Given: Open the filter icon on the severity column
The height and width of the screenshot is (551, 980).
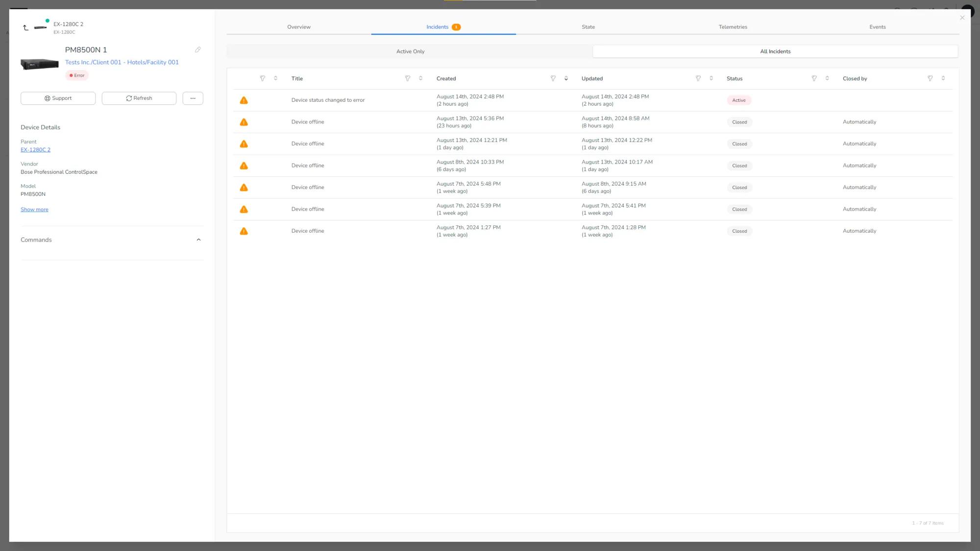Looking at the screenshot, I should pos(263,78).
